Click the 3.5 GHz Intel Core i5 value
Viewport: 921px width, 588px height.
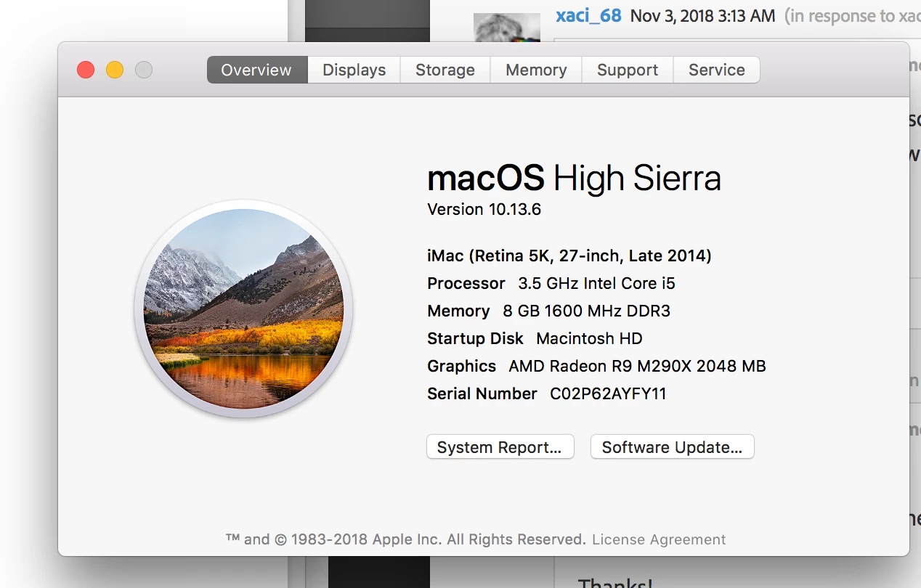point(597,283)
